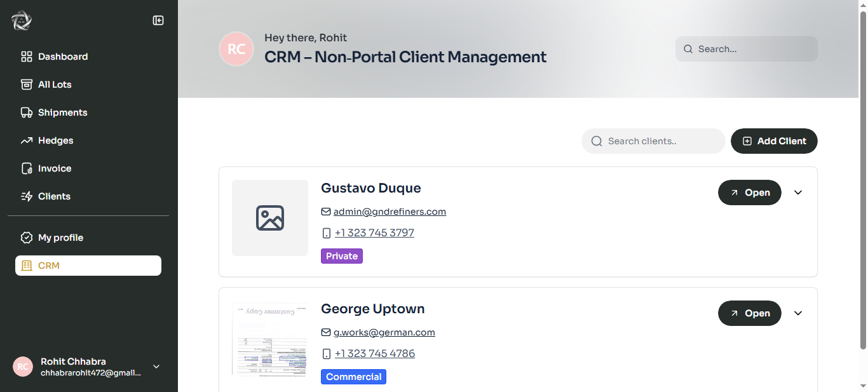
Task: Click the Gustavo Duque name heading
Action: 371,188
